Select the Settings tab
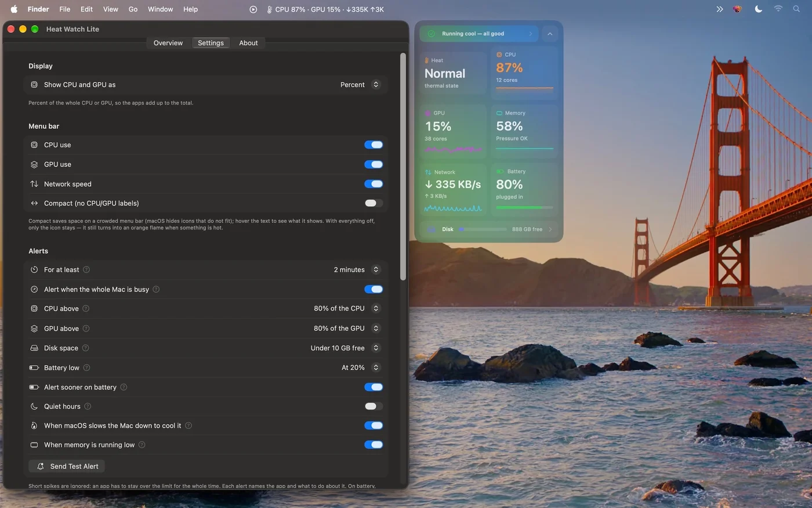 (x=211, y=43)
